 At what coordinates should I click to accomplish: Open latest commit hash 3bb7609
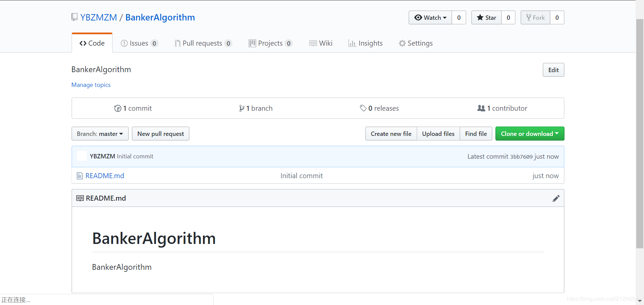point(521,157)
